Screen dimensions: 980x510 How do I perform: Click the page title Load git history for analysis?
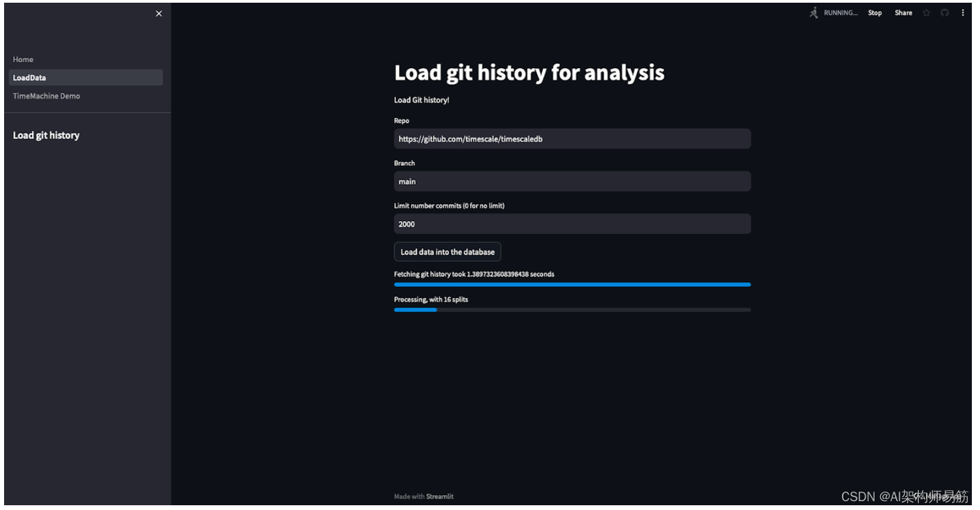coord(529,73)
